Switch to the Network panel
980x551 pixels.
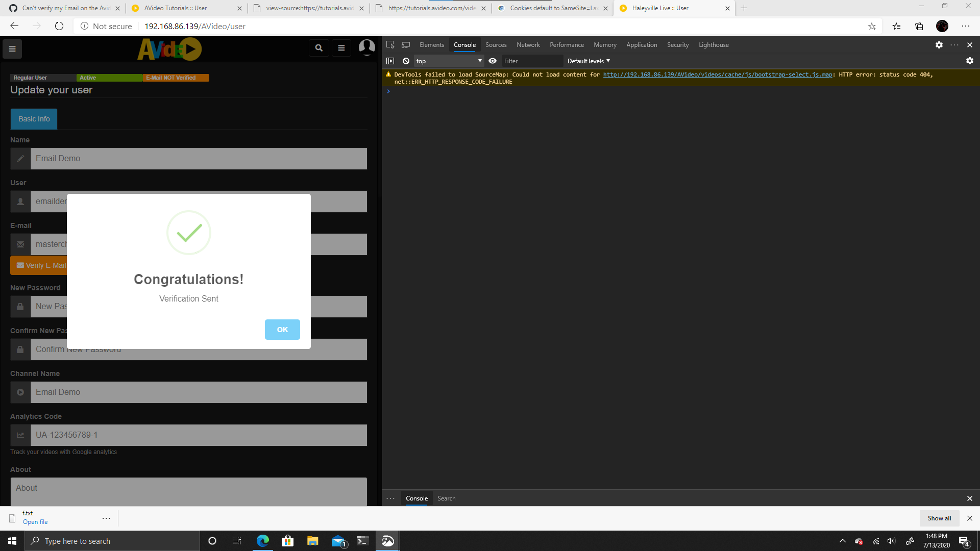[x=528, y=45]
